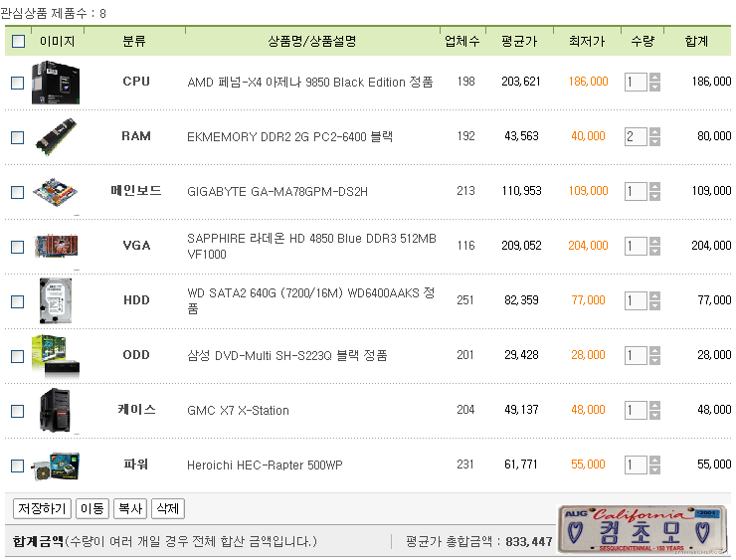Click the 업체수 column header
736x560 pixels.
[x=461, y=42]
